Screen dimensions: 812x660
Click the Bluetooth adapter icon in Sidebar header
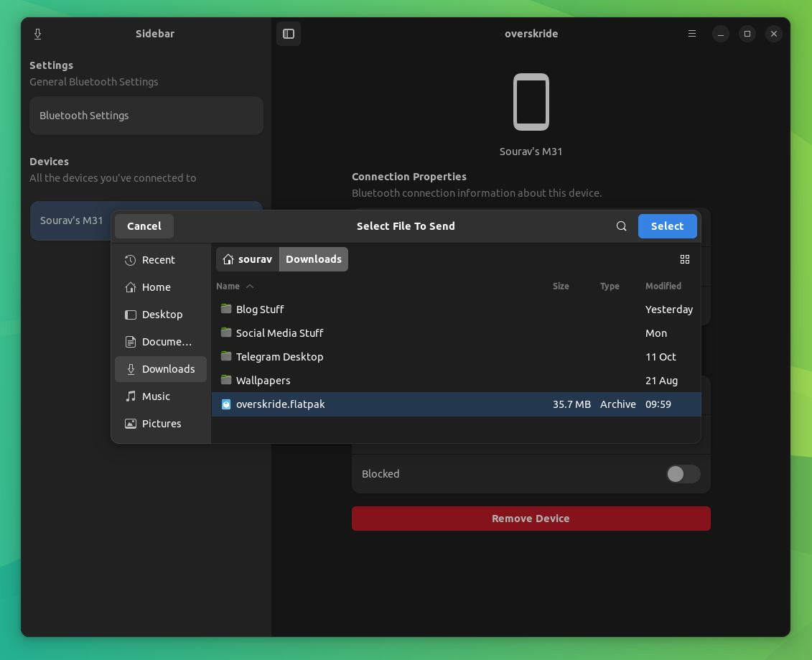37,33
